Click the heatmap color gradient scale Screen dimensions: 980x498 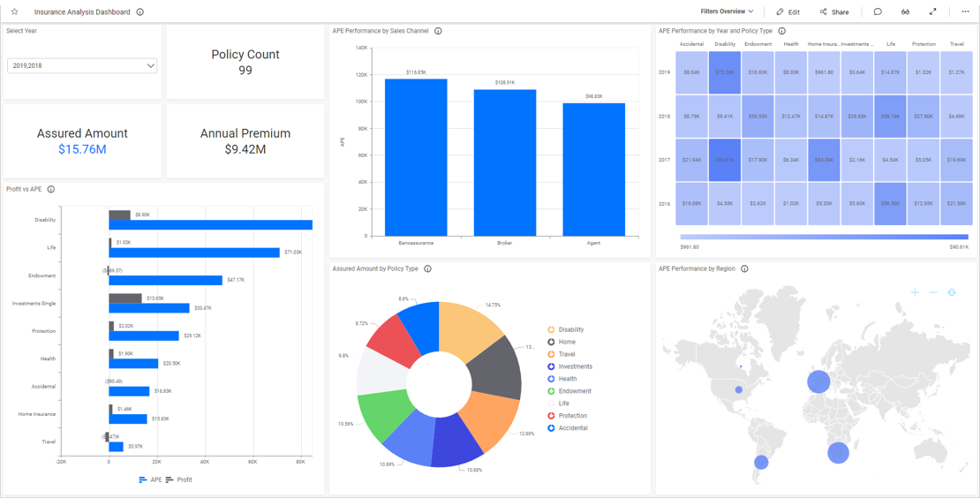[x=824, y=237]
